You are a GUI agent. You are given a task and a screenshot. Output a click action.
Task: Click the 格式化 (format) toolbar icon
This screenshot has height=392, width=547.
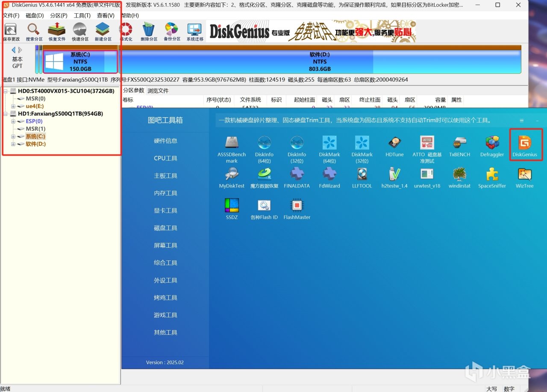tap(126, 32)
